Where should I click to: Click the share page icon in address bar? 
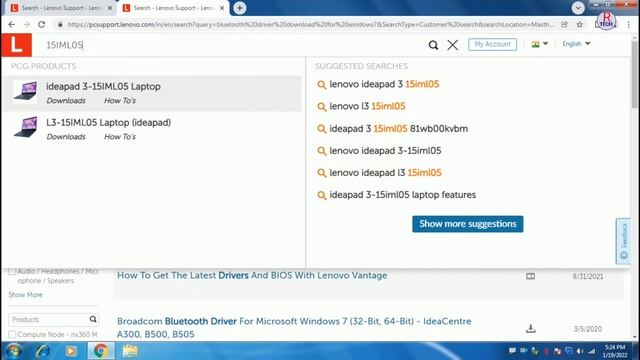(x=564, y=24)
